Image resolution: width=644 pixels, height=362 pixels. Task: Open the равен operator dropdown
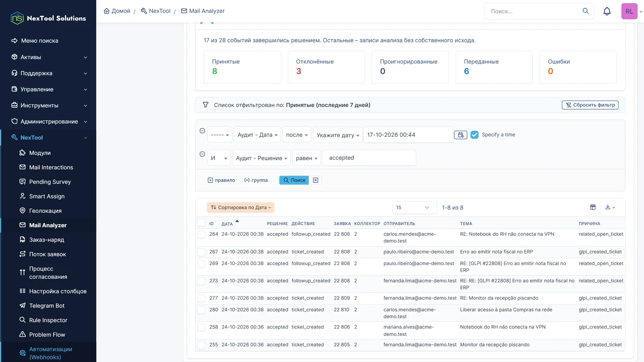tap(307, 158)
